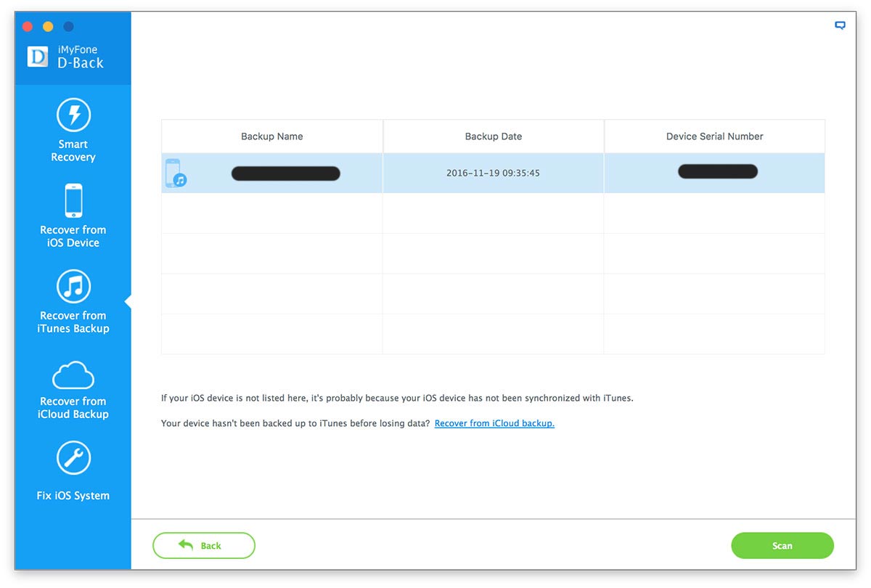Open the Recover from iTunes Backup music icon
871x588 pixels.
click(73, 286)
